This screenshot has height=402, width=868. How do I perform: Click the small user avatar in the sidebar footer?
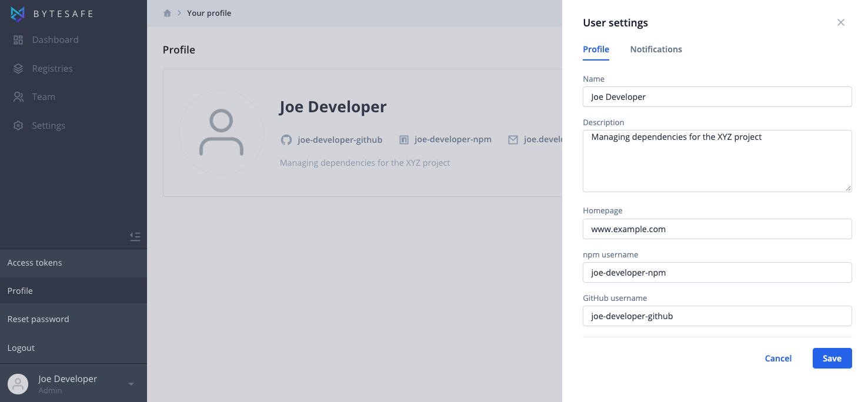(18, 384)
